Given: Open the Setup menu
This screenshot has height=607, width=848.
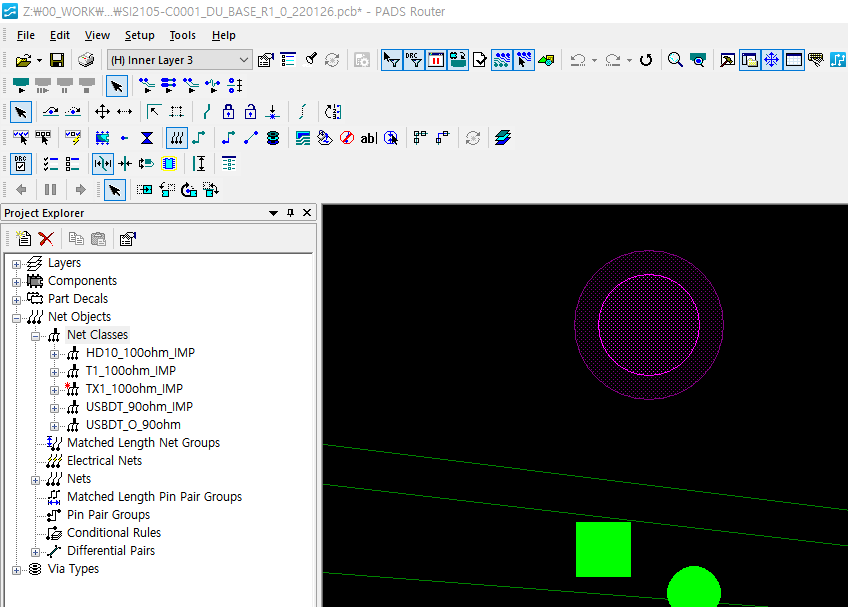Looking at the screenshot, I should (x=139, y=35).
